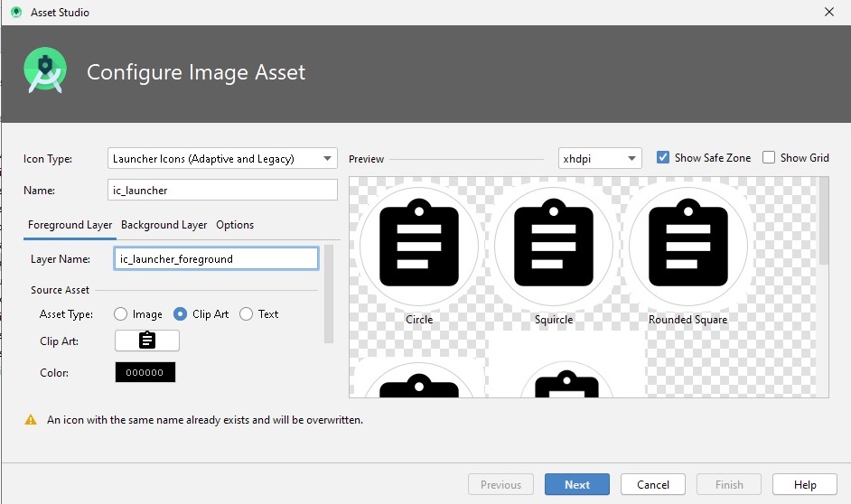Switch to the Background Layer tab

click(x=164, y=225)
